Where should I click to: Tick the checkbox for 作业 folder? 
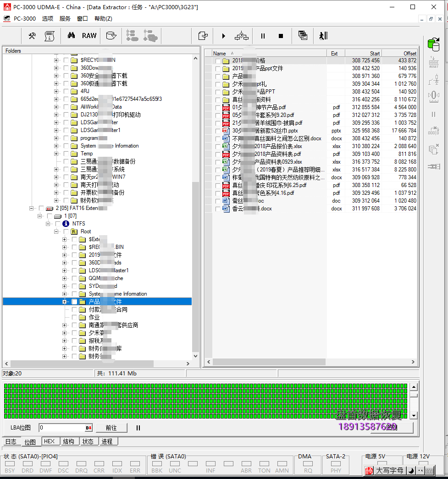point(74,317)
